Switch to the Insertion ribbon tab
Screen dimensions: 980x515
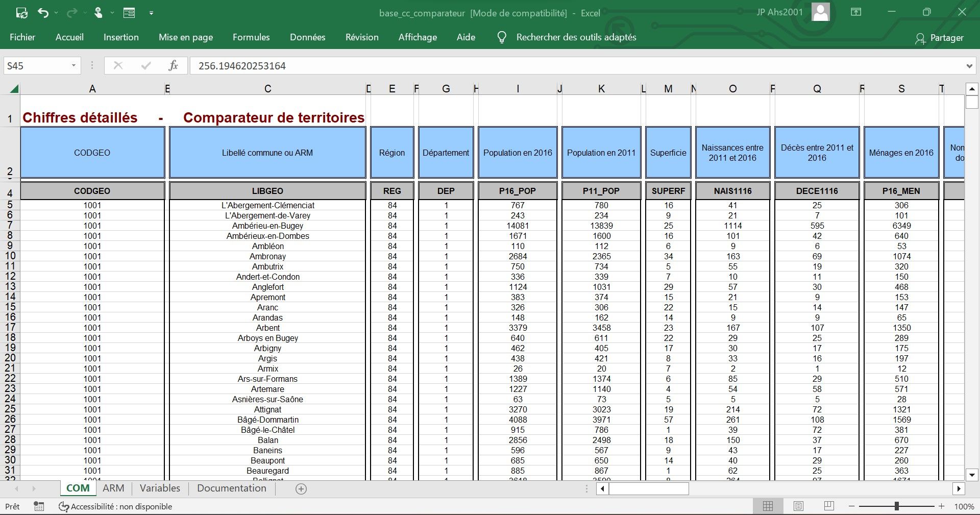[x=121, y=37]
